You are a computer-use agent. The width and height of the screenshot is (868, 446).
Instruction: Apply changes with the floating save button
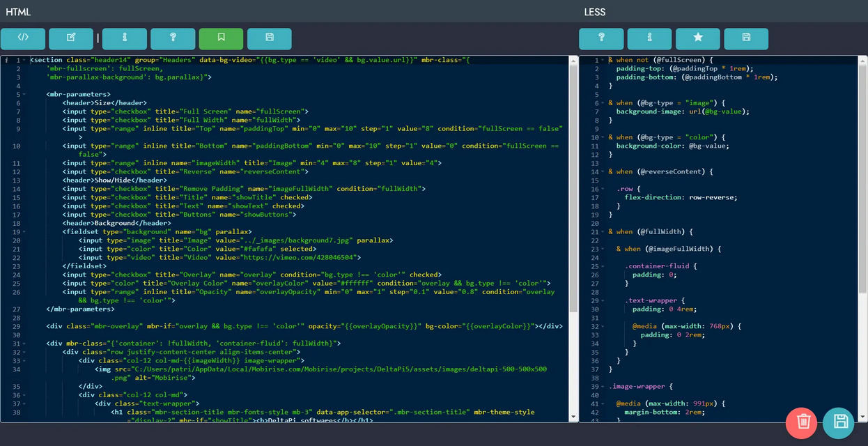tap(839, 422)
